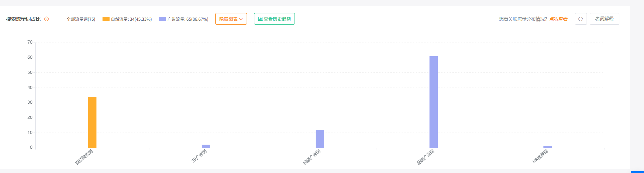This screenshot has height=173, width=644.
Task: Click the 名词解释 button
Action: 604,19
